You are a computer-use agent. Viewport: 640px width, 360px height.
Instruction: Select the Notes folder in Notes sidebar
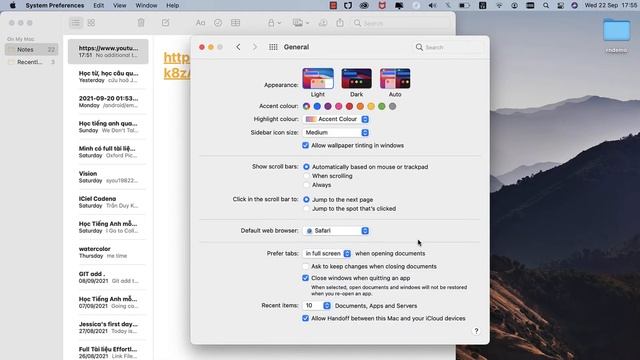click(x=31, y=49)
